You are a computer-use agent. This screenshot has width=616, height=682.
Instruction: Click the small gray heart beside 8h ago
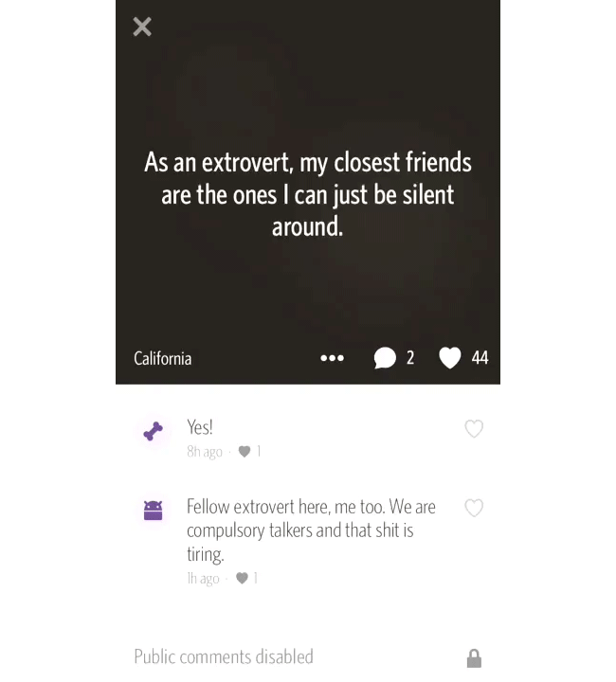[245, 452]
